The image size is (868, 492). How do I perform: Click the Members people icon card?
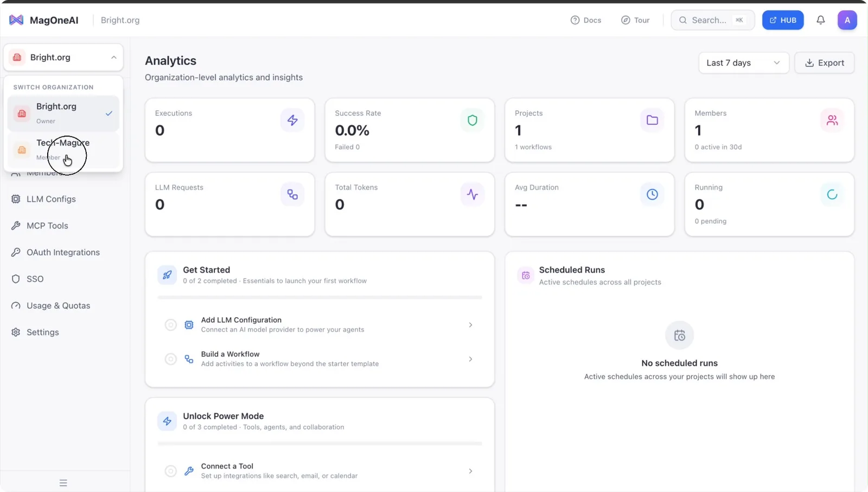coord(832,120)
